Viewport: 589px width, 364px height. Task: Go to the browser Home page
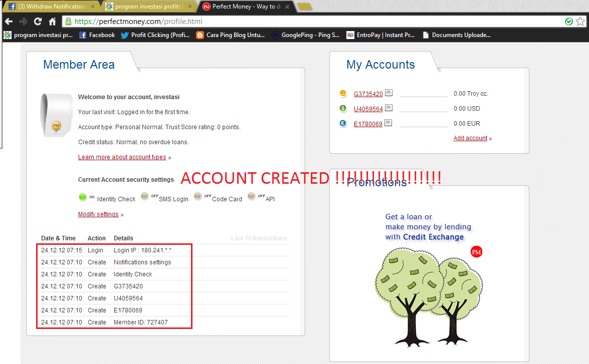click(x=53, y=22)
